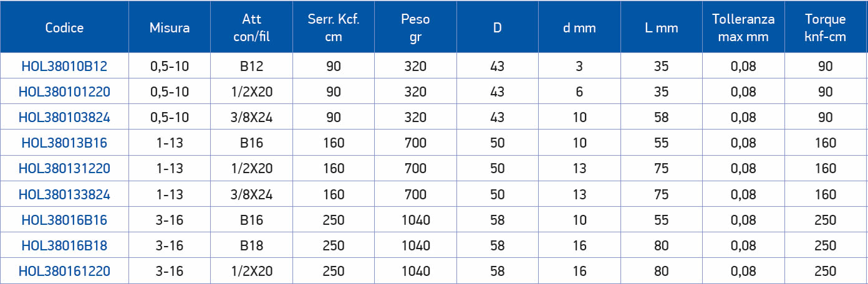Open product code HOL380133824
Screen dimensions: 868x284
tap(64, 194)
